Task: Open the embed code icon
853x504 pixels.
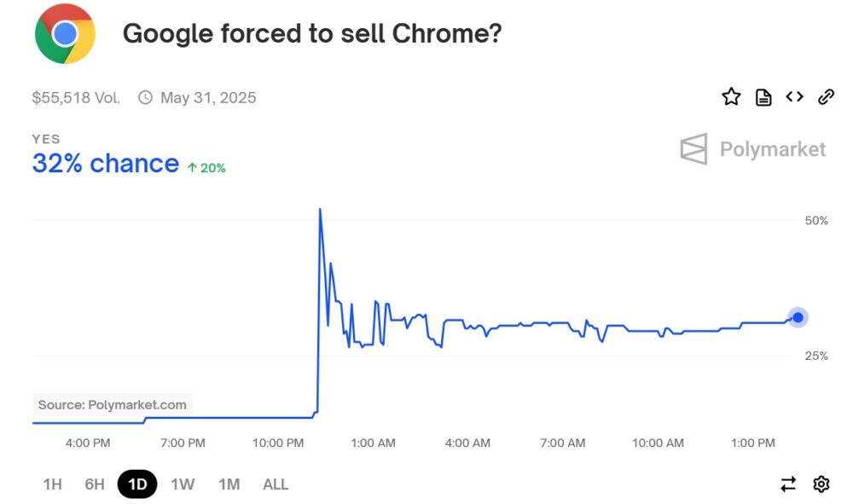Action: (x=794, y=97)
